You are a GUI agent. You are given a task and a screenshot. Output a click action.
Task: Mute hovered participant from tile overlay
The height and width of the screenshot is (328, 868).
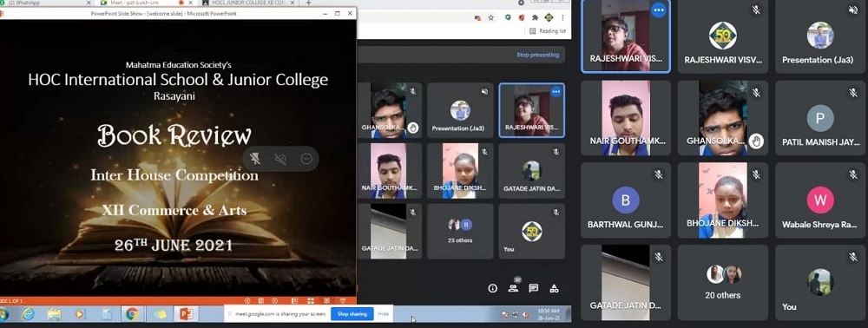[280, 160]
